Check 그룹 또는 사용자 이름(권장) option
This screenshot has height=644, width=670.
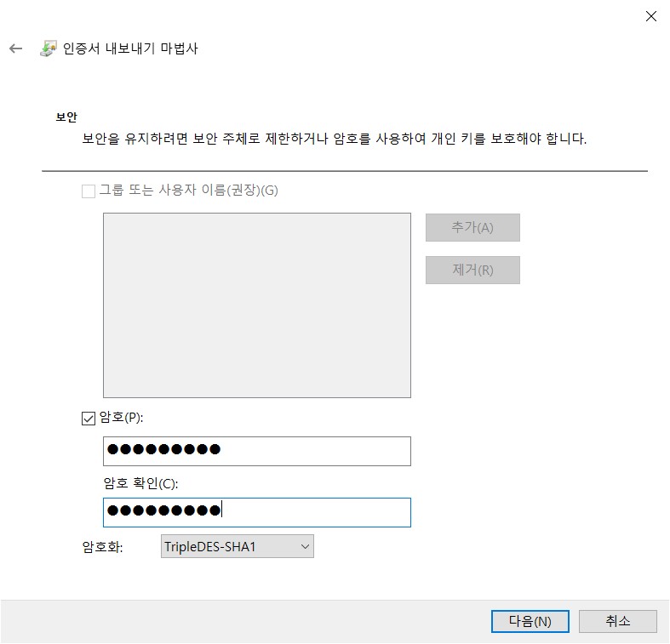click(89, 191)
